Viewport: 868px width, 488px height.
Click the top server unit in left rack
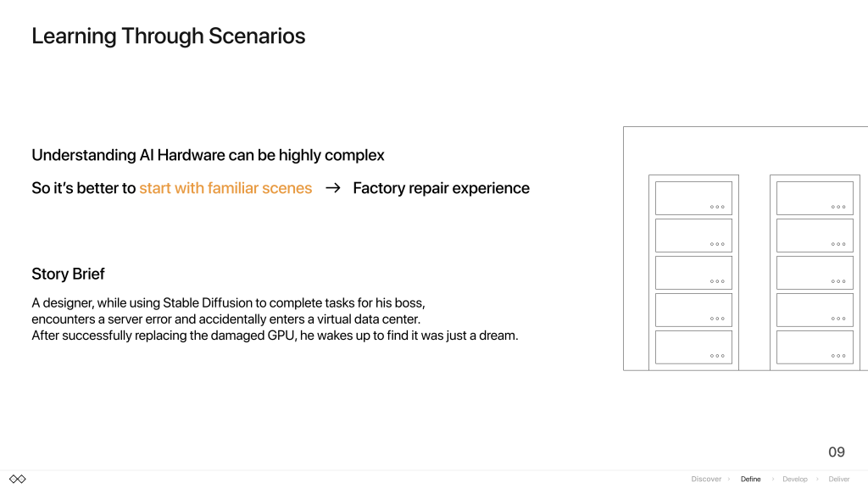[693, 198]
